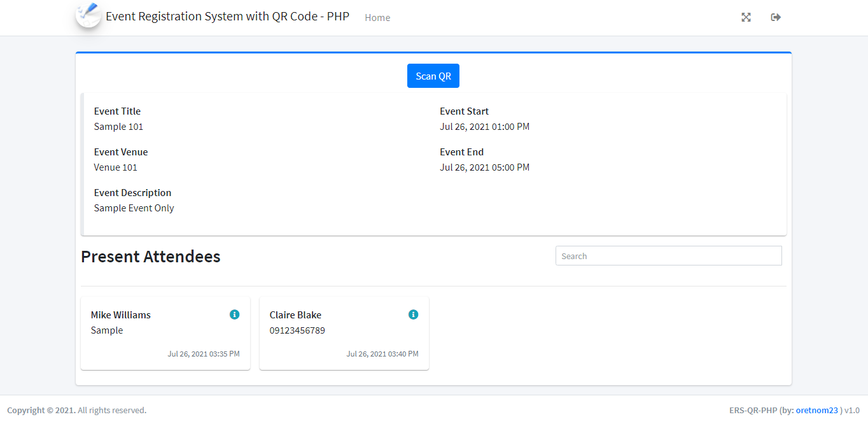Open Claire Blake's attendee info icon

click(x=414, y=314)
